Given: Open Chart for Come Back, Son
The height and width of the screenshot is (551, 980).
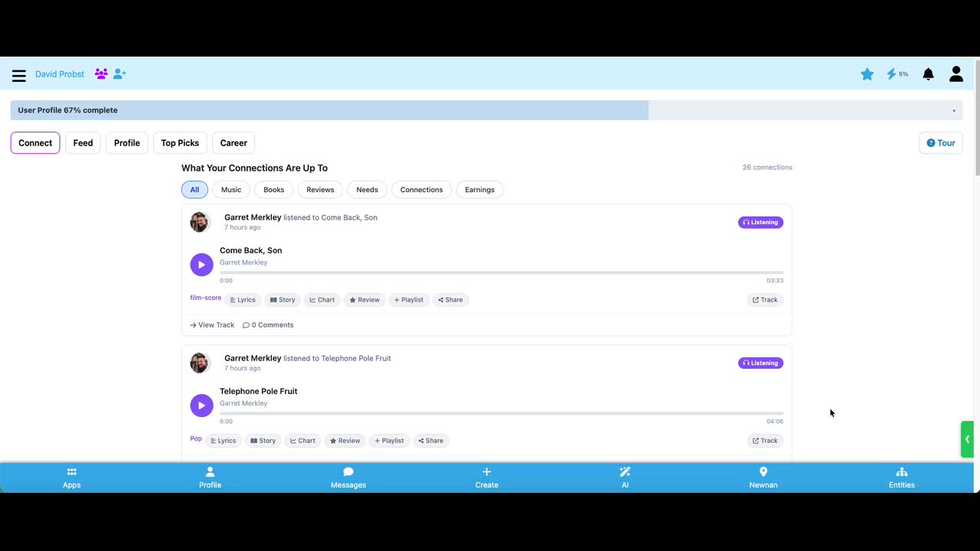Looking at the screenshot, I should point(322,300).
